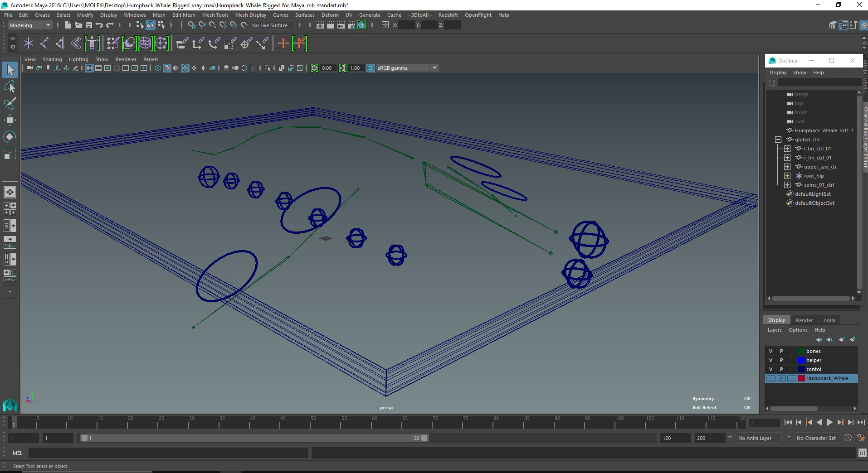Click the Undo arrow icon
Viewport: 868px width, 473px height.
pyautogui.click(x=99, y=25)
